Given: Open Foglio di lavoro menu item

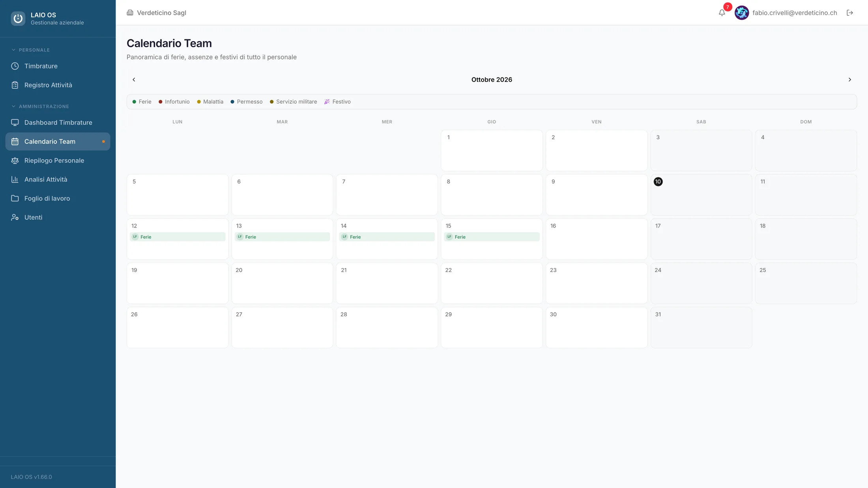Looking at the screenshot, I should click(58, 198).
